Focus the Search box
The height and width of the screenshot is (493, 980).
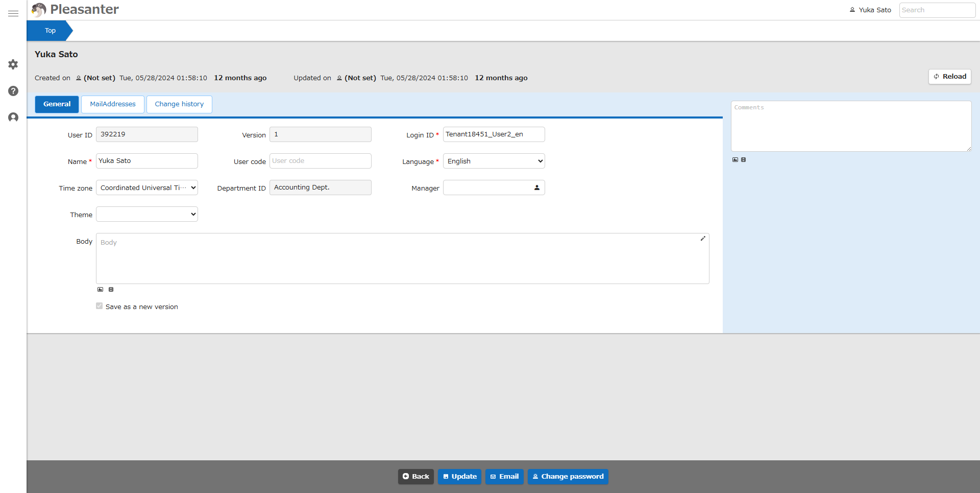tap(937, 10)
